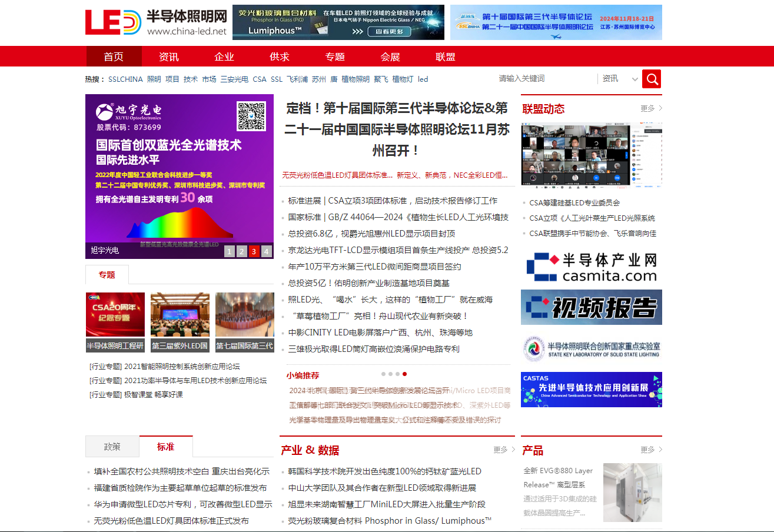
Task: Open 旭显未来湖南智慧工厂MiniLED article
Action: pos(387,504)
